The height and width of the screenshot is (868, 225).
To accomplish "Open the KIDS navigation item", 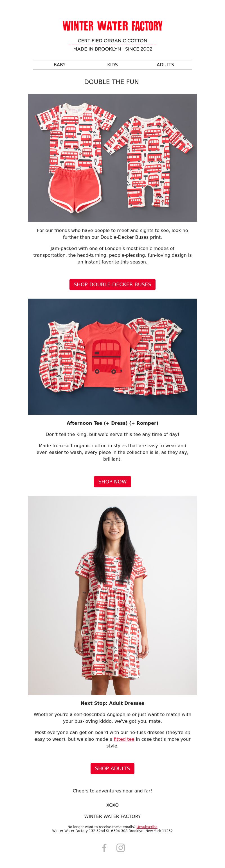I will tap(112, 65).
